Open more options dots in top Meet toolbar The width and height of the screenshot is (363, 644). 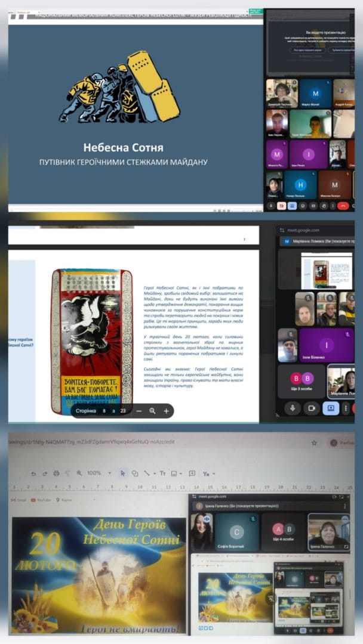[x=333, y=206]
